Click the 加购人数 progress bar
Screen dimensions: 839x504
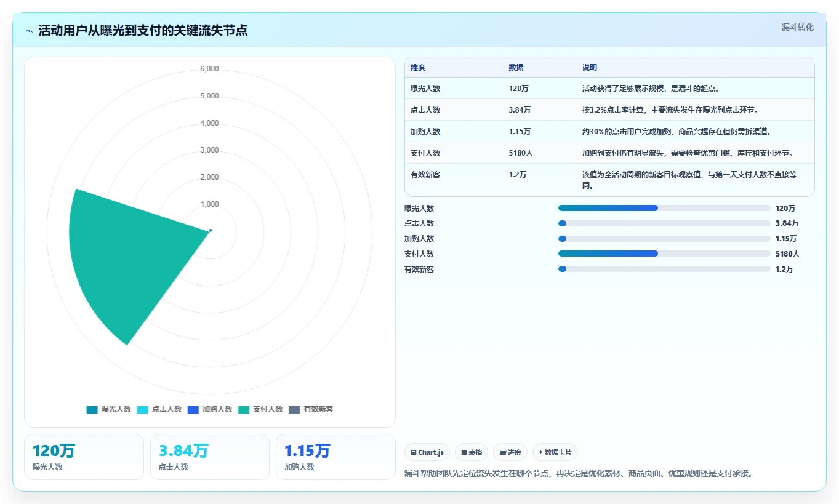(x=664, y=239)
